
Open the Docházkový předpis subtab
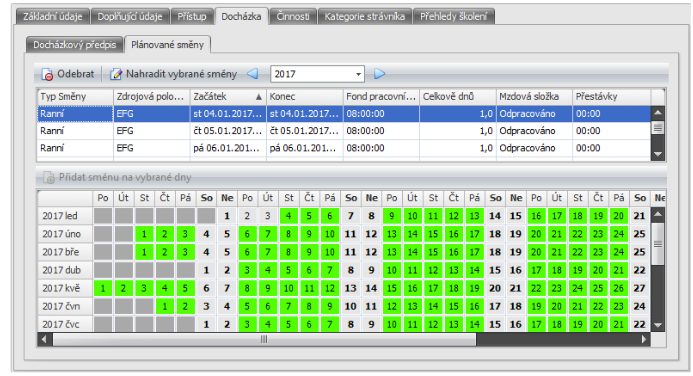tap(74, 45)
